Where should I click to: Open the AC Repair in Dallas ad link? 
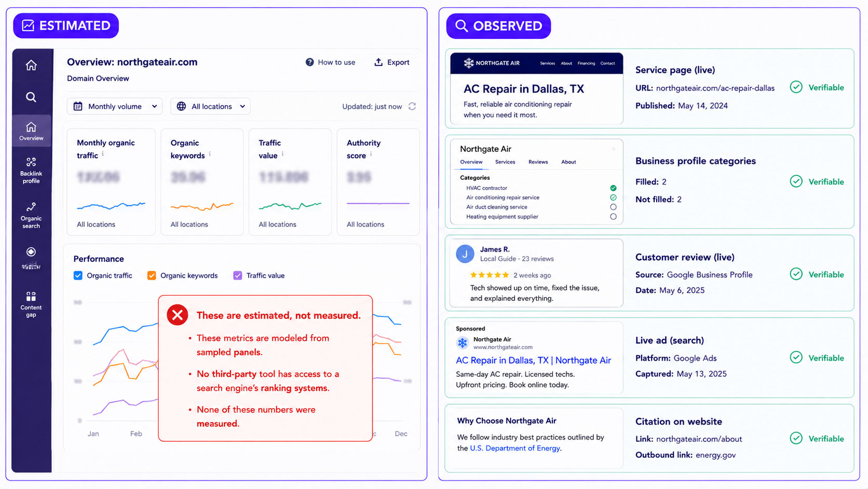pyautogui.click(x=533, y=360)
